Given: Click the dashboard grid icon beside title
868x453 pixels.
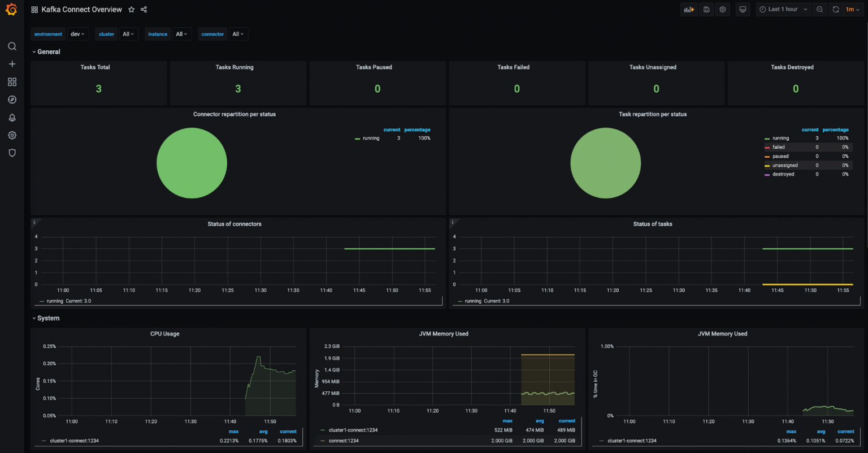Looking at the screenshot, I should (x=34, y=10).
